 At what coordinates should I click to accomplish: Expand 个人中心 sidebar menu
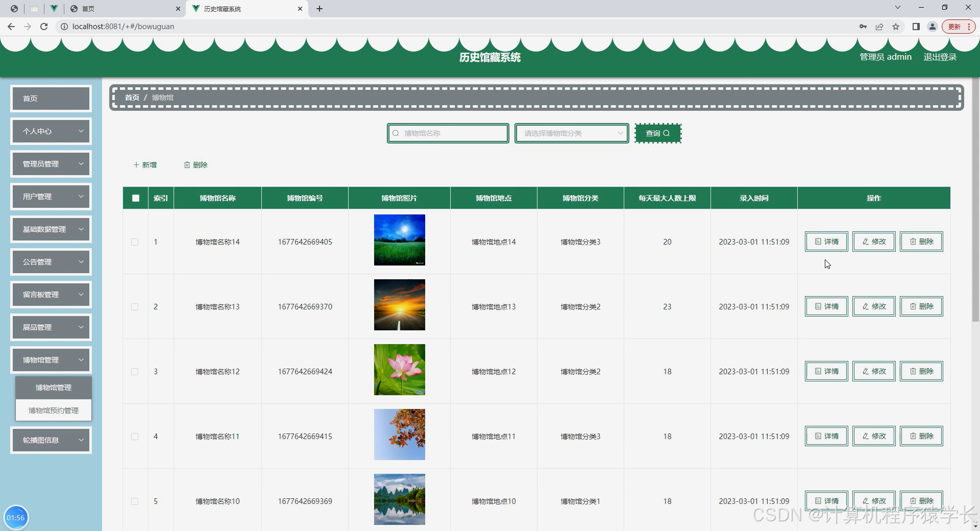click(51, 131)
